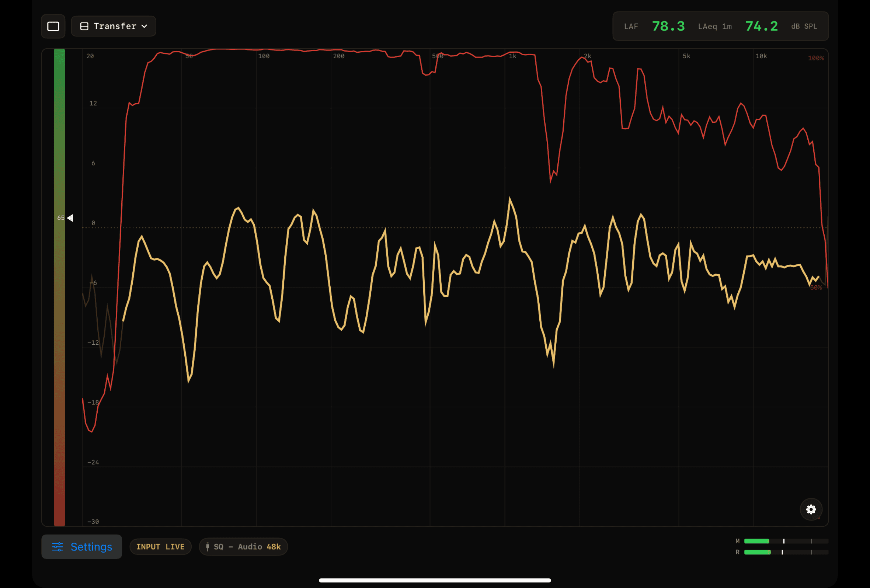The height and width of the screenshot is (588, 870).
Task: Click the INPUT LIVE status pill
Action: point(161,546)
